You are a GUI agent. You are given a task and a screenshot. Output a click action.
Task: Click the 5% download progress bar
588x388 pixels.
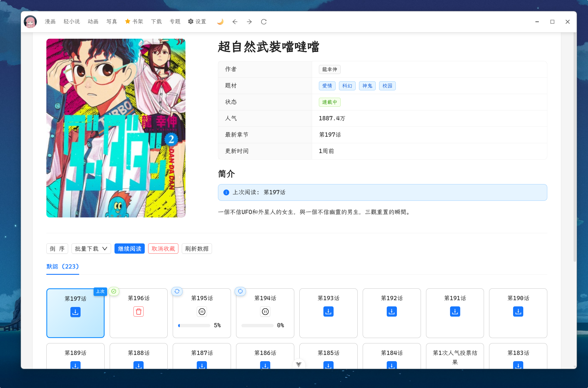click(x=194, y=326)
